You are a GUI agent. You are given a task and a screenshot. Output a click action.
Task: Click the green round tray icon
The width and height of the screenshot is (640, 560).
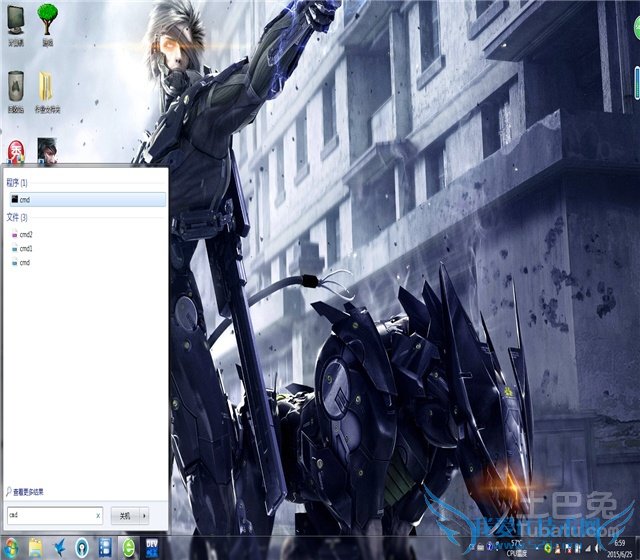pos(548,548)
